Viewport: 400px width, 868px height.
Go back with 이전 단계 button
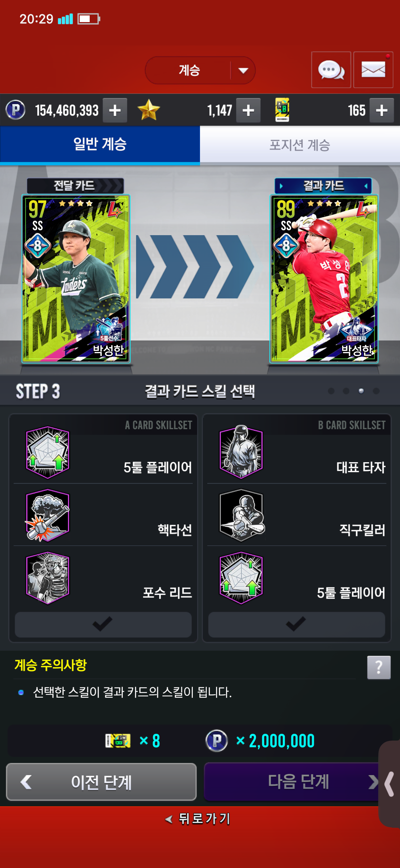[101, 782]
